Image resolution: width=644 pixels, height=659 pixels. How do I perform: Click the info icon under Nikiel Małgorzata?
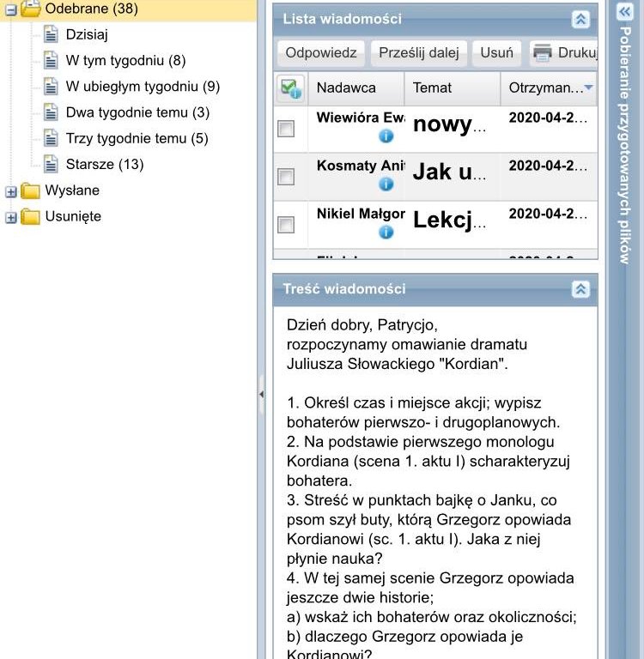pyautogui.click(x=386, y=232)
